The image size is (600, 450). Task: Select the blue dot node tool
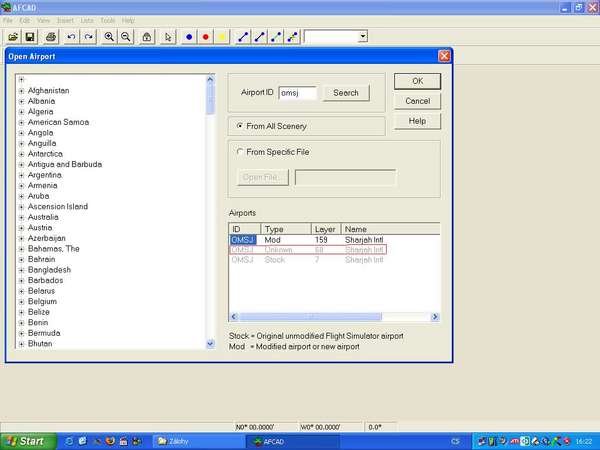pos(189,36)
